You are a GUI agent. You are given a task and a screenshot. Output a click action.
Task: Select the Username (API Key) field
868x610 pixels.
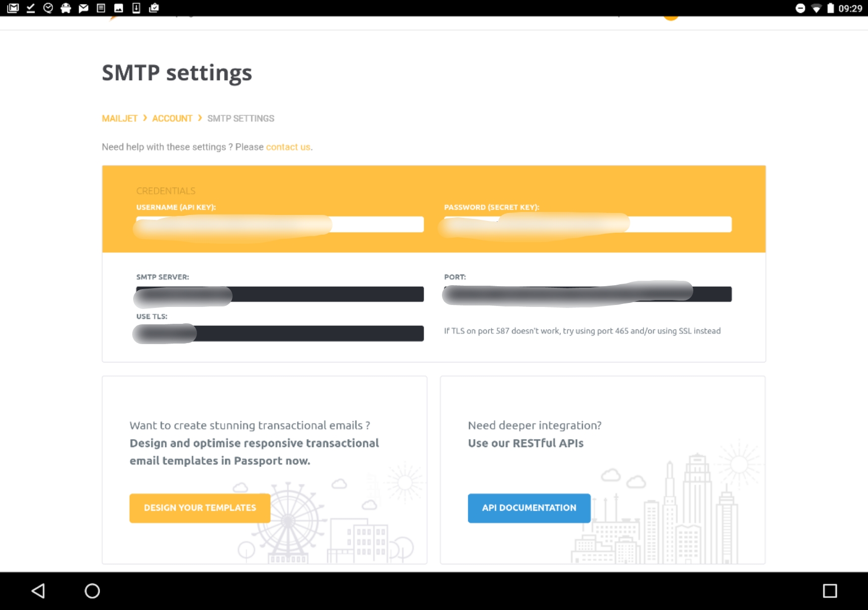point(280,224)
